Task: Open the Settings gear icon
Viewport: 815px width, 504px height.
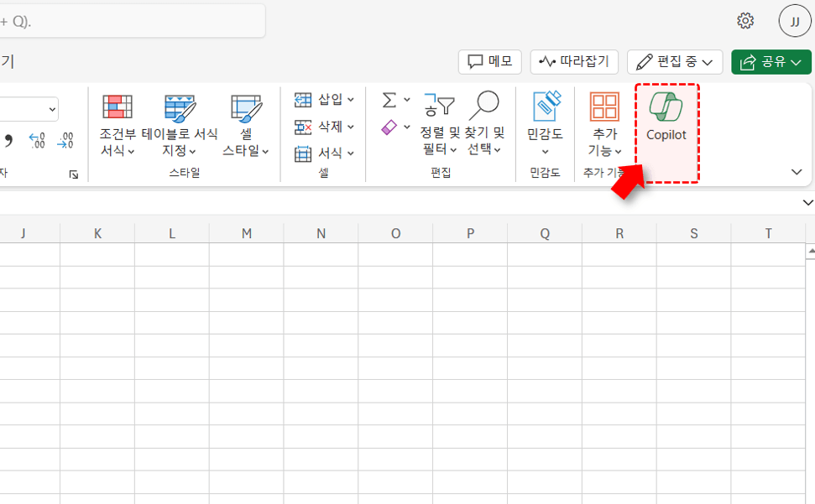Action: (745, 21)
